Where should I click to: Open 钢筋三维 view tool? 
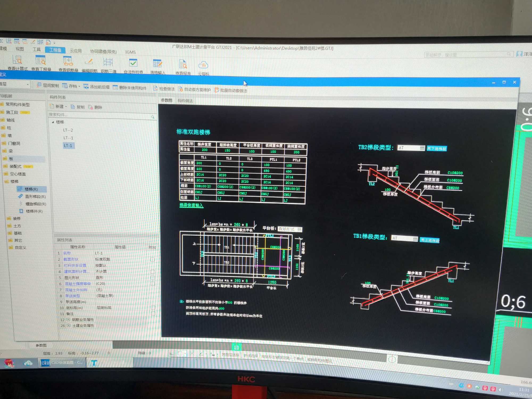pyautogui.click(x=108, y=65)
